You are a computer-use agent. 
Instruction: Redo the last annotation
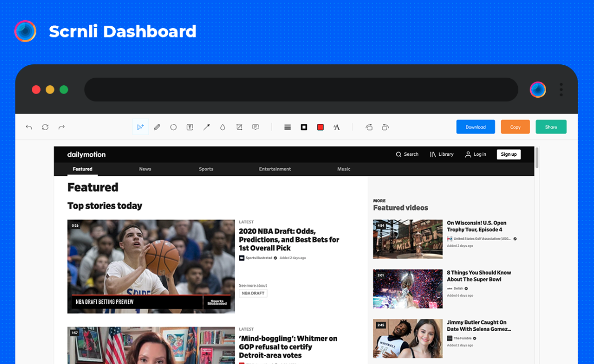[x=61, y=127]
